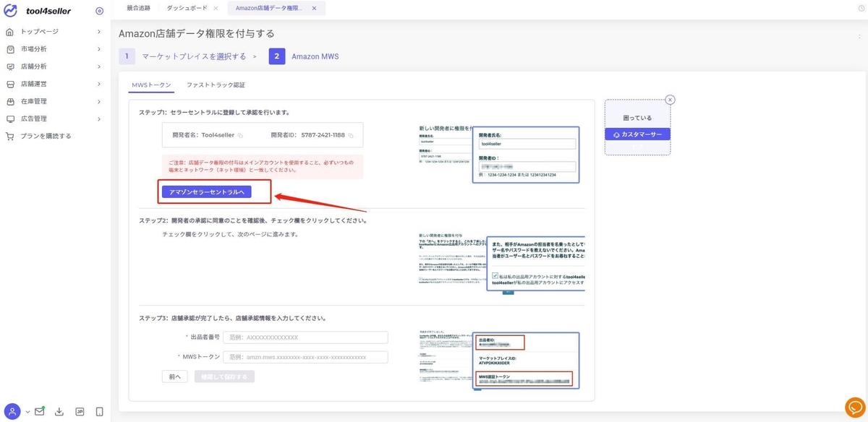Open the orange chat bubble widget
The image size is (868, 422).
(854, 408)
